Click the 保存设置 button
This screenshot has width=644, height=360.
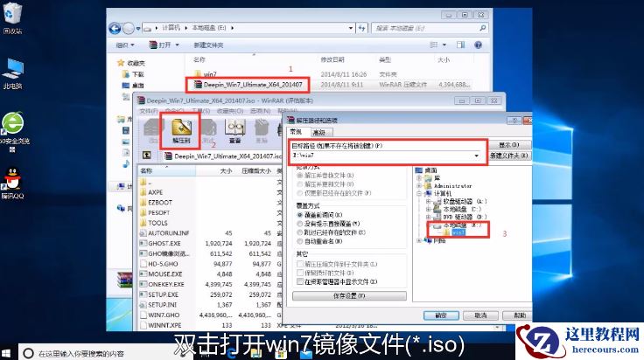click(349, 295)
